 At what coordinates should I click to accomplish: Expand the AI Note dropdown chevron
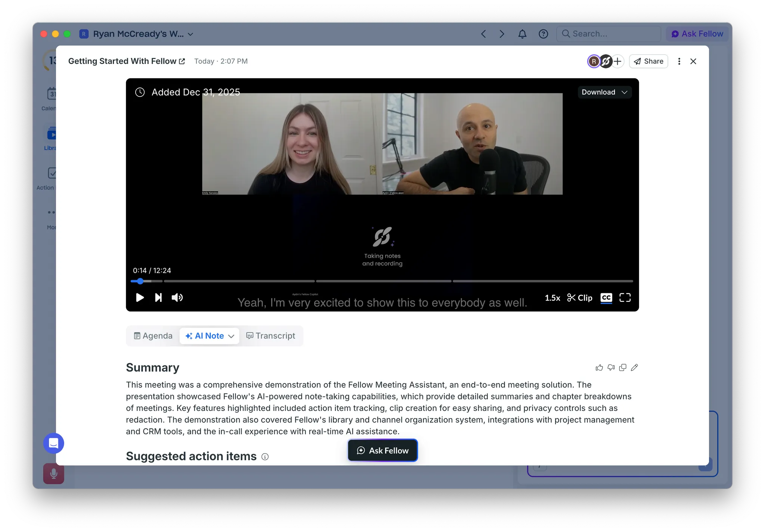click(x=231, y=336)
